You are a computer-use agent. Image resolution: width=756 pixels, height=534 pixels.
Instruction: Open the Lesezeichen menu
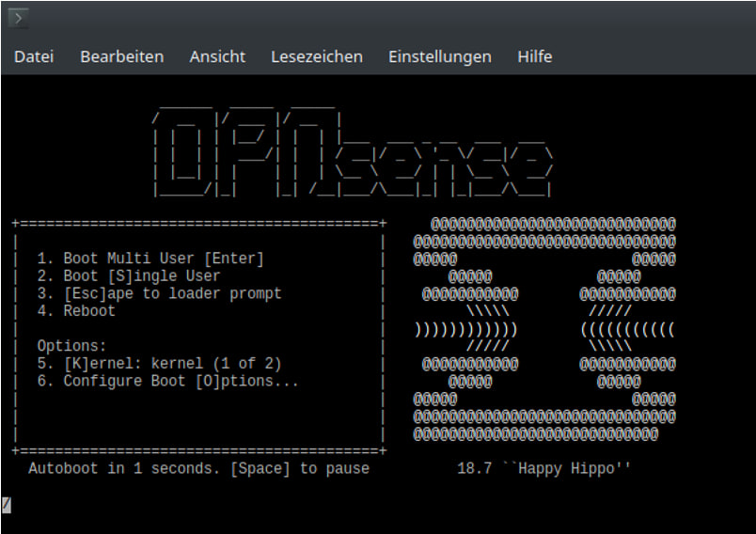click(x=317, y=56)
